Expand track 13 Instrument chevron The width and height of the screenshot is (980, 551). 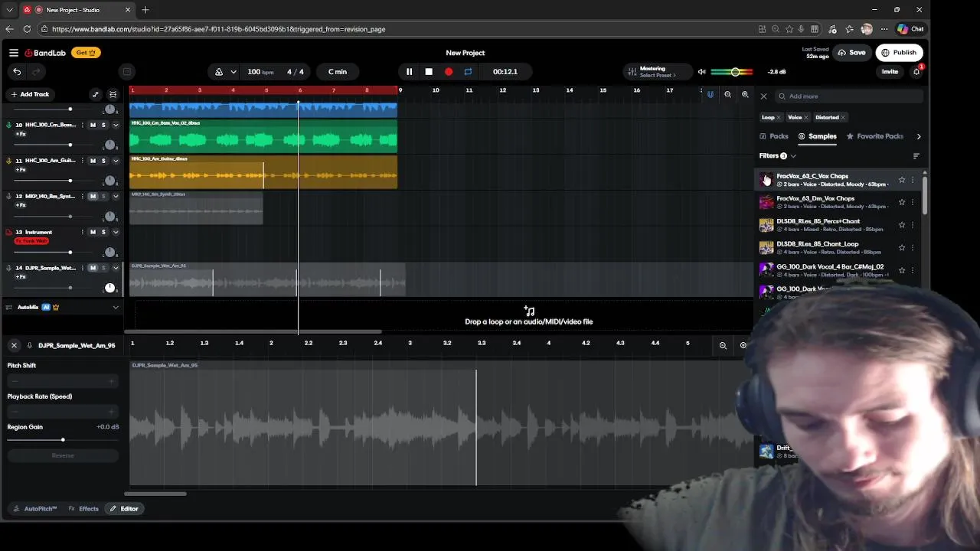coord(116,232)
